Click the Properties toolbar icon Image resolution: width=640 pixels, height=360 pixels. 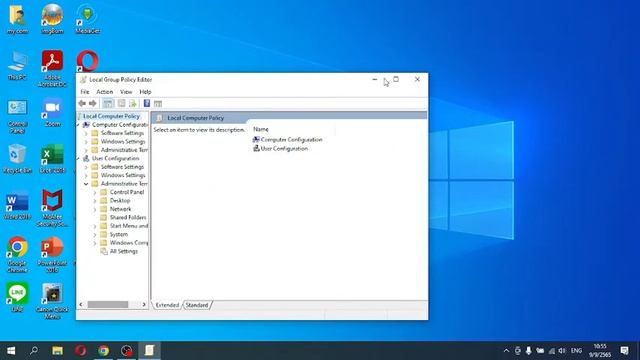121,103
